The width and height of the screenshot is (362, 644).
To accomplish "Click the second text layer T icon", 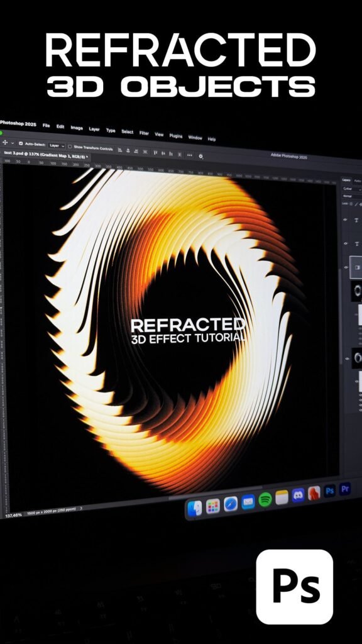I will click(x=357, y=243).
